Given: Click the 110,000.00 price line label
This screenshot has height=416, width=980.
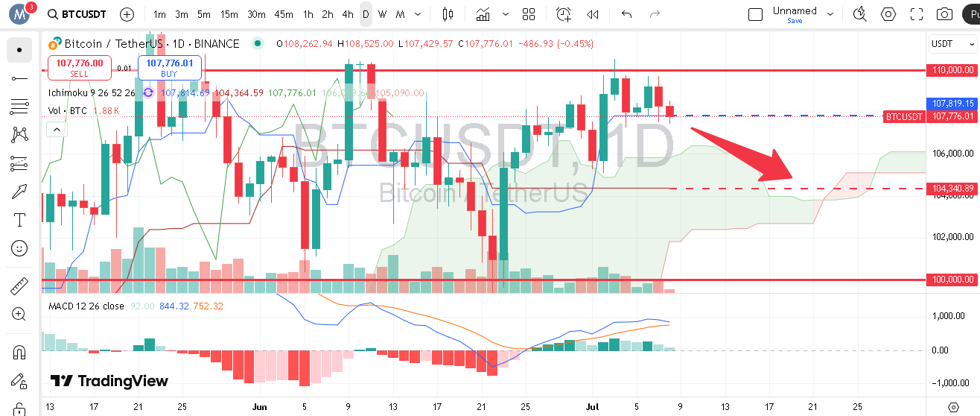Looking at the screenshot, I should point(951,70).
